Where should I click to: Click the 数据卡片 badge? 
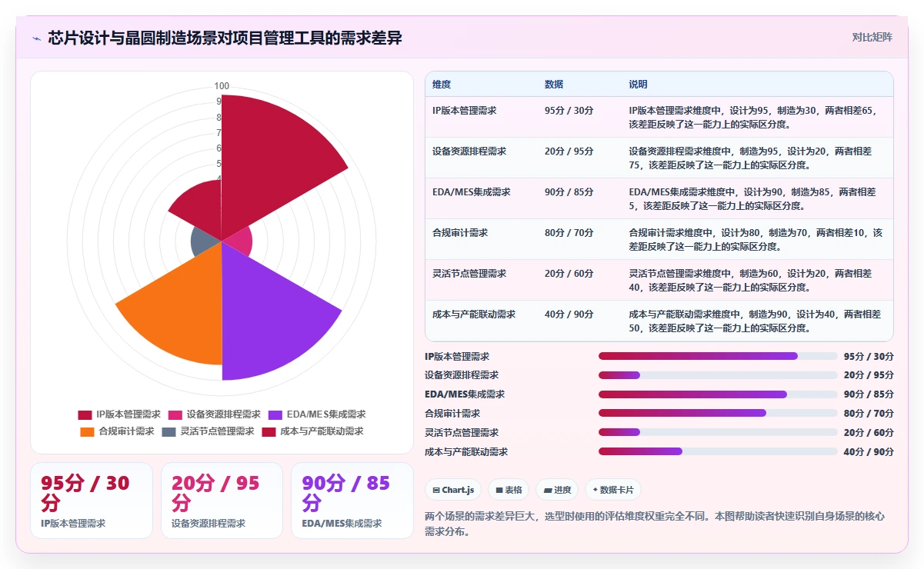click(x=613, y=490)
